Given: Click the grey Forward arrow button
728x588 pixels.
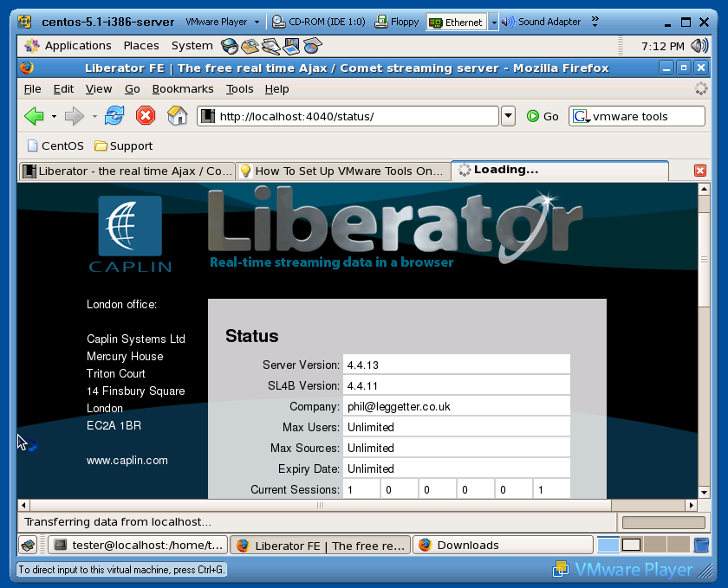Looking at the screenshot, I should click(x=75, y=116).
